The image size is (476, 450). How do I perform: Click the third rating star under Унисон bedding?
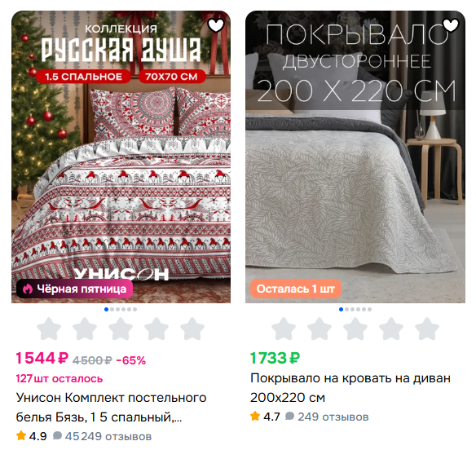[x=121, y=329]
